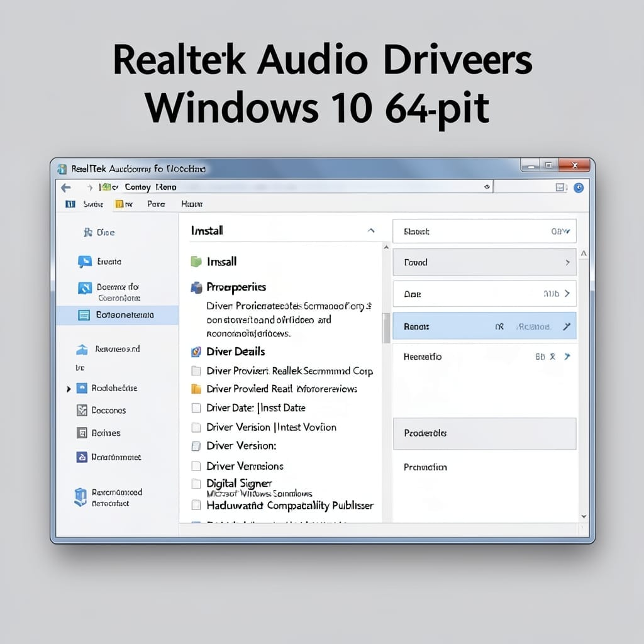Image resolution: width=644 pixels, height=644 pixels.
Task: Open the Haore menu
Action: pyautogui.click(x=192, y=204)
